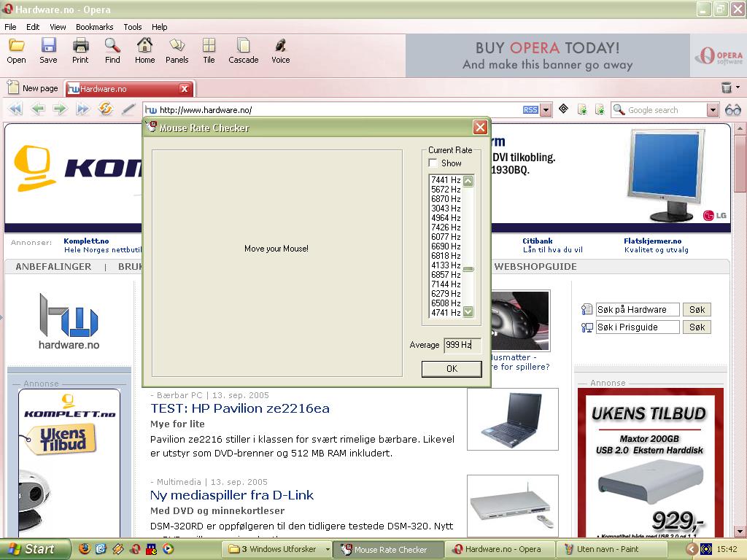The height and width of the screenshot is (560, 747).
Task: Click the Google search field
Action: click(x=665, y=110)
